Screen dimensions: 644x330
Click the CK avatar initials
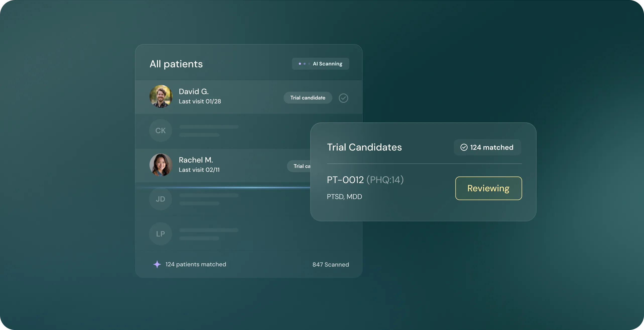(160, 130)
